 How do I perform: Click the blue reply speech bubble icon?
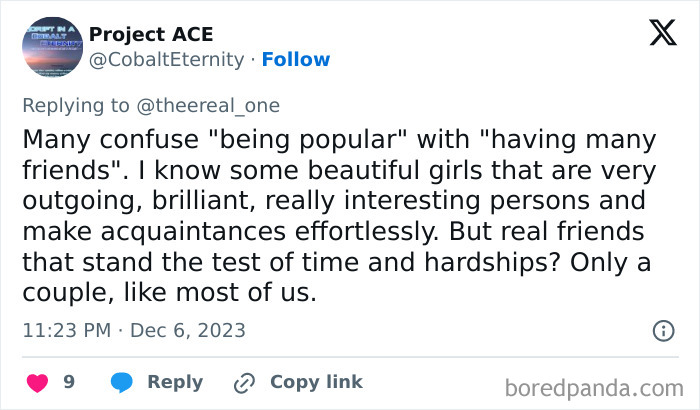[122, 382]
